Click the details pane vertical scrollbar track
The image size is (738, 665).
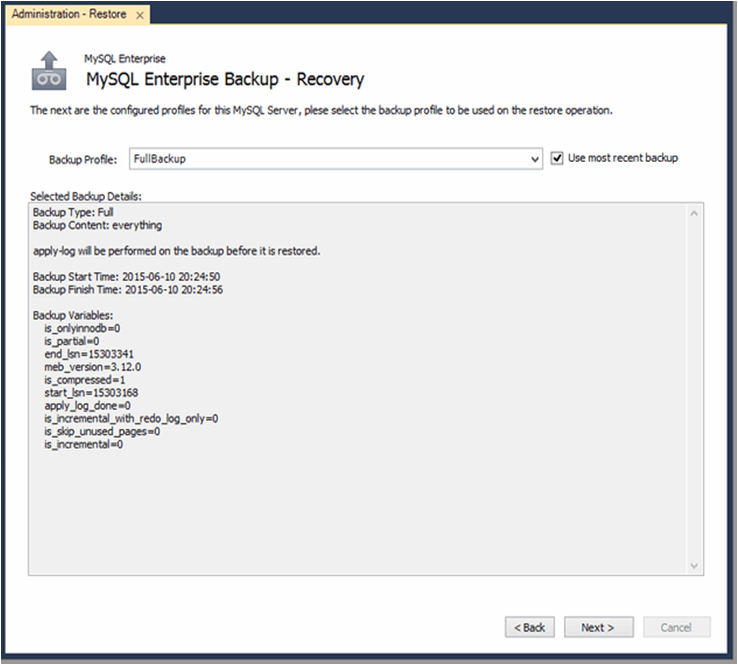coord(694,390)
